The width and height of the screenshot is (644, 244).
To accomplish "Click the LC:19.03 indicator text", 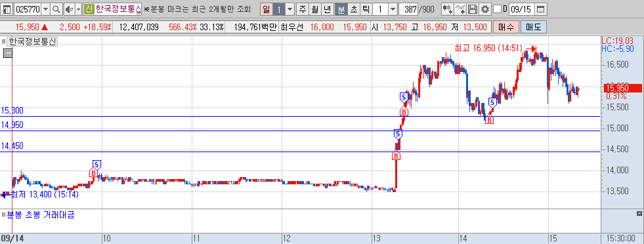I will pos(617,41).
